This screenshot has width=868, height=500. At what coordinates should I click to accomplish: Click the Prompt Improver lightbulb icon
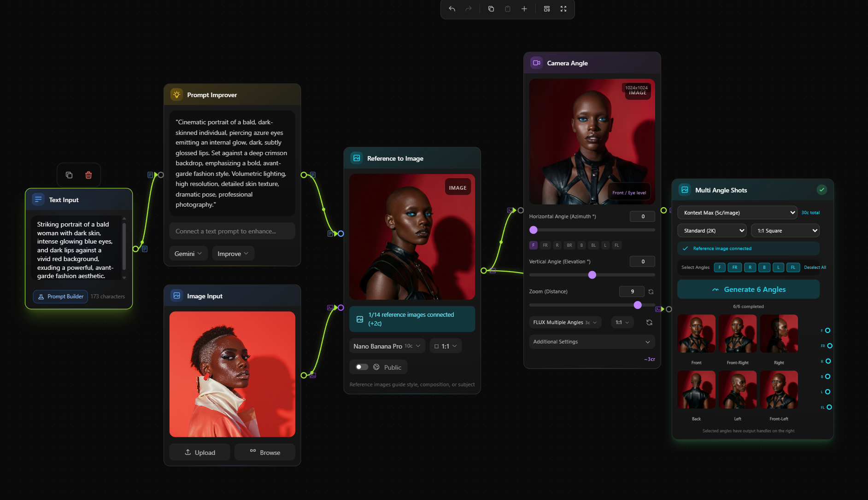pos(176,94)
